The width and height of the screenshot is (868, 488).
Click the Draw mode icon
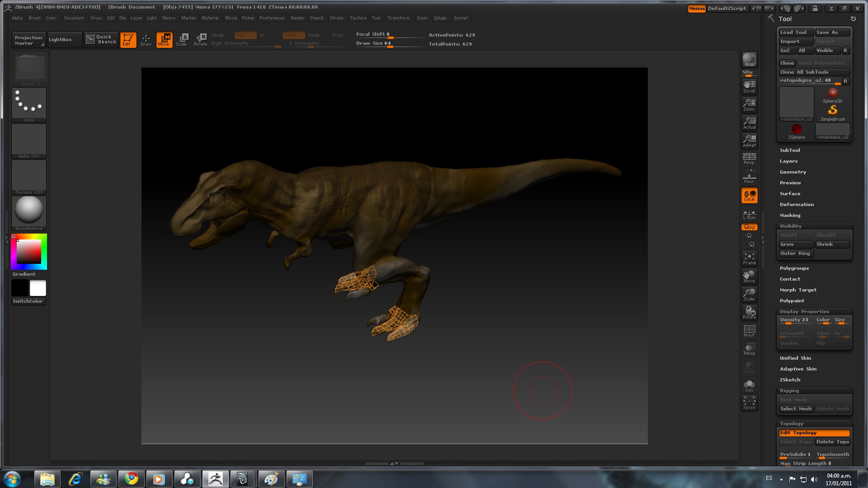pyautogui.click(x=146, y=39)
